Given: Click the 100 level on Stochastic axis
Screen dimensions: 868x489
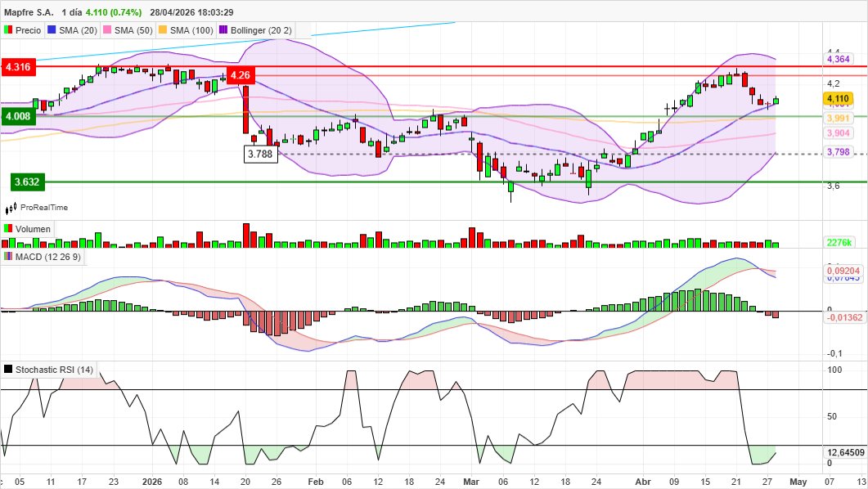Looking at the screenshot, I should (x=834, y=370).
